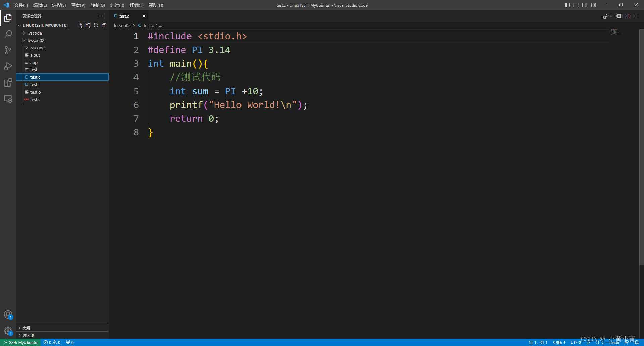Open the 文件(F) menu

(x=21, y=5)
